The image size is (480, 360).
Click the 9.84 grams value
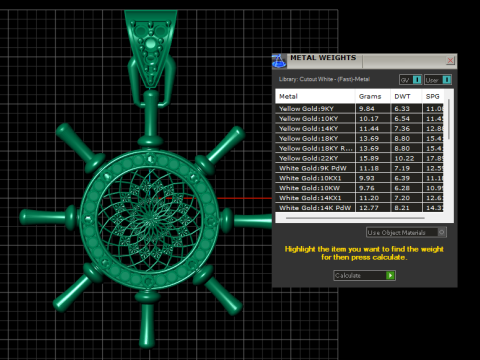click(x=367, y=109)
